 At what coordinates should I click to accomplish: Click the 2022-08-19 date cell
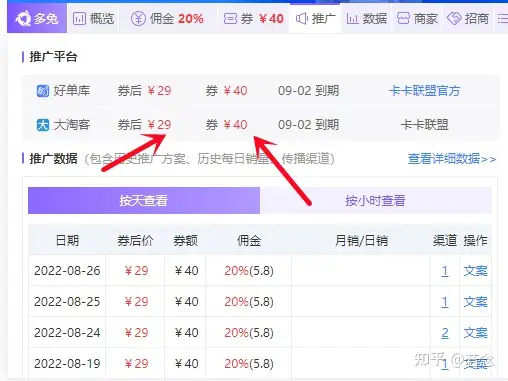[67, 364]
